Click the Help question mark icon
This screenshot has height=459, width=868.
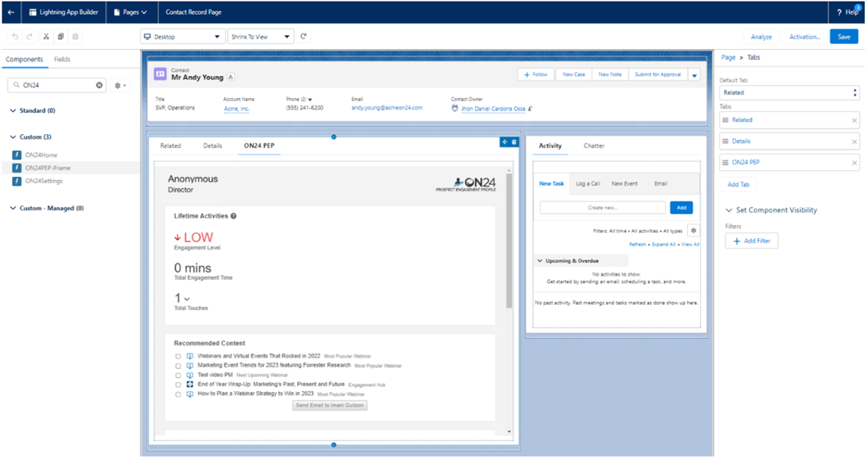tap(839, 12)
